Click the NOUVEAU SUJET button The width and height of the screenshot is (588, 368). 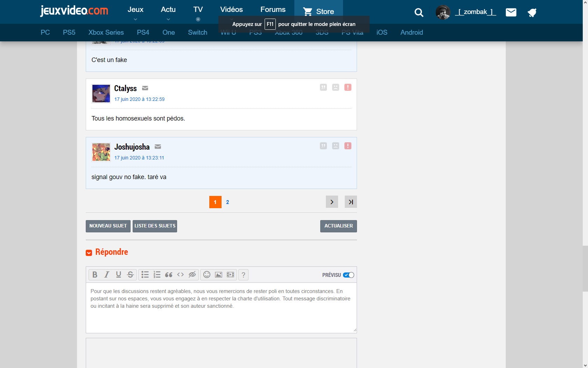[108, 226]
